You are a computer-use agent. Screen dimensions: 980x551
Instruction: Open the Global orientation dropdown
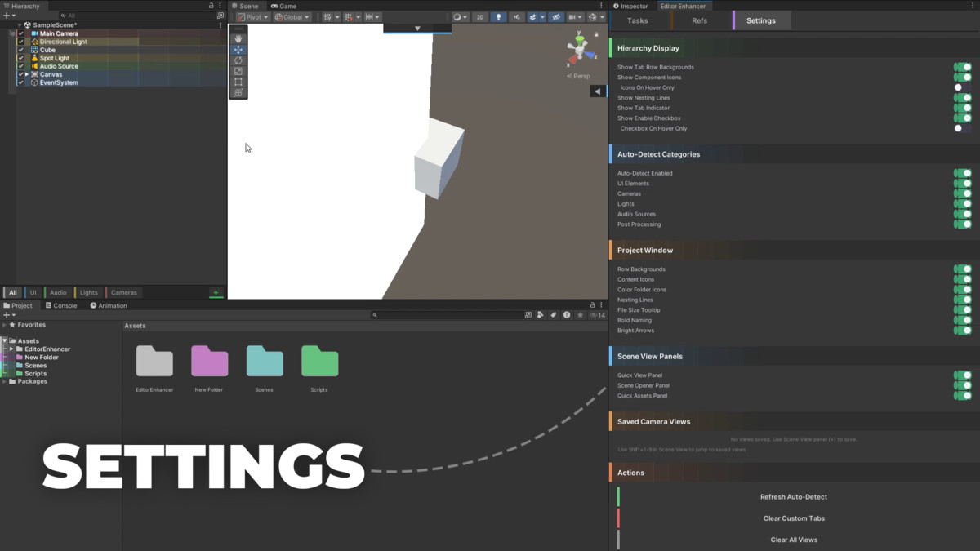click(x=292, y=16)
